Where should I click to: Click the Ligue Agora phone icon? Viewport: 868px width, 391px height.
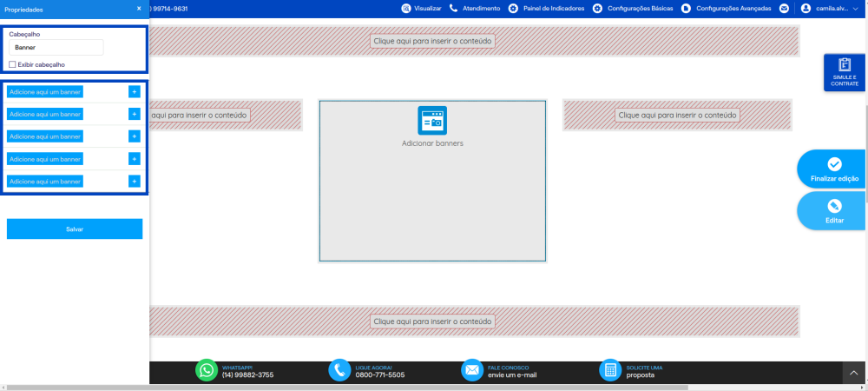[340, 370]
